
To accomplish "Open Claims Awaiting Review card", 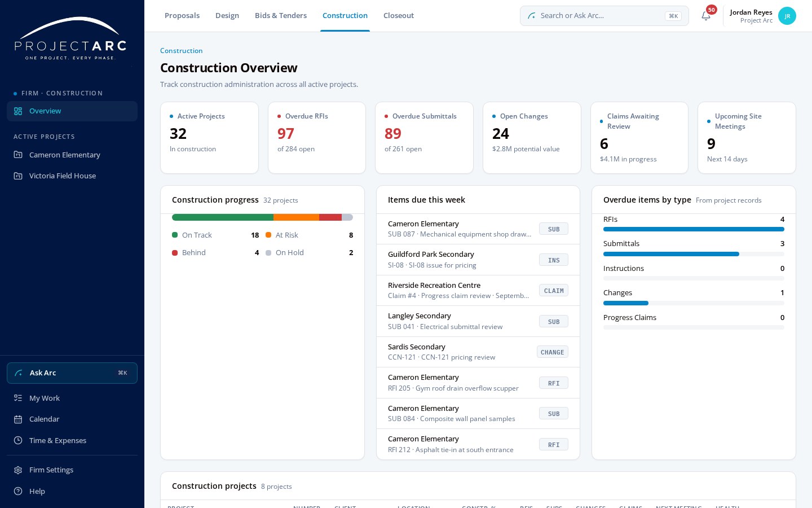I will tap(639, 138).
